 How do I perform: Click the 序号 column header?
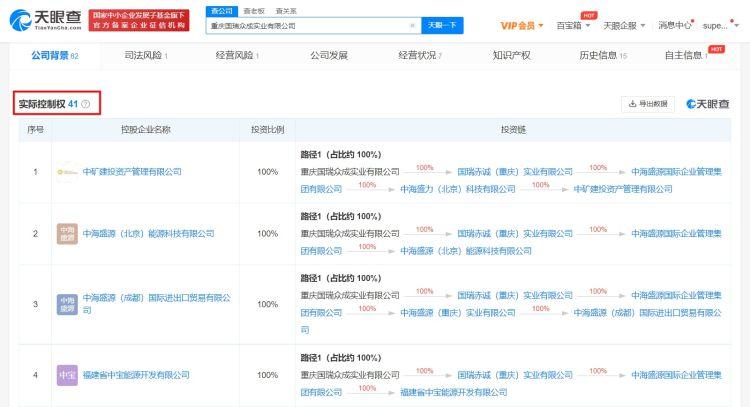[35, 130]
